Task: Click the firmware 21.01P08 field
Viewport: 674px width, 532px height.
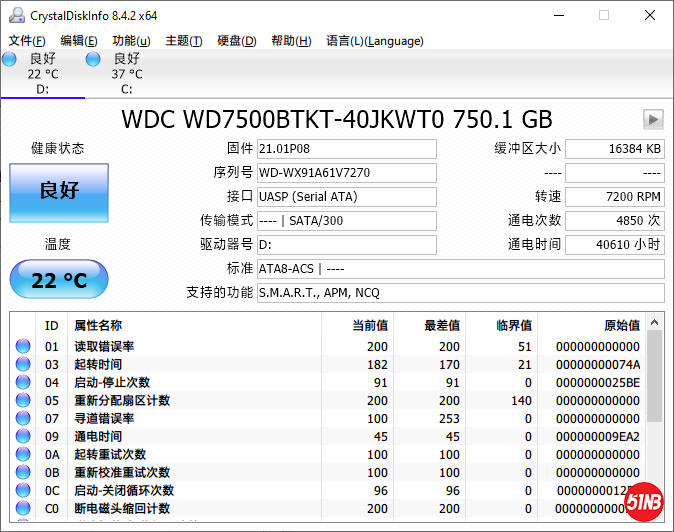Action: [x=346, y=149]
